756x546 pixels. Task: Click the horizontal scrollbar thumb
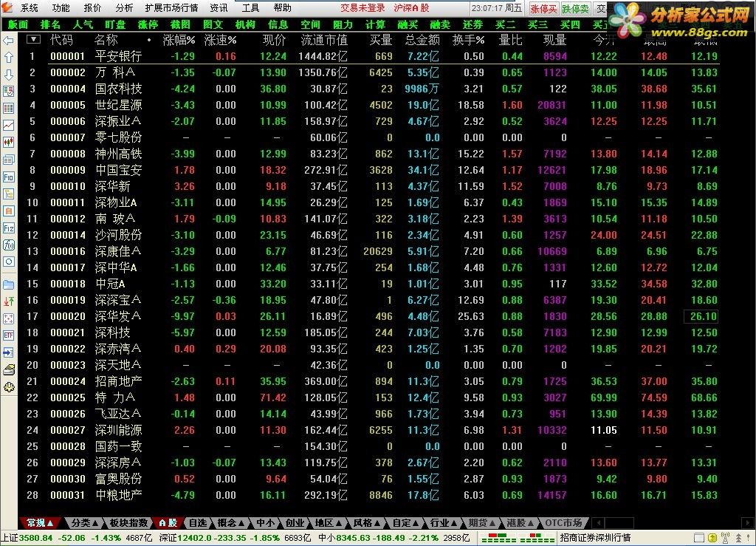click(619, 523)
